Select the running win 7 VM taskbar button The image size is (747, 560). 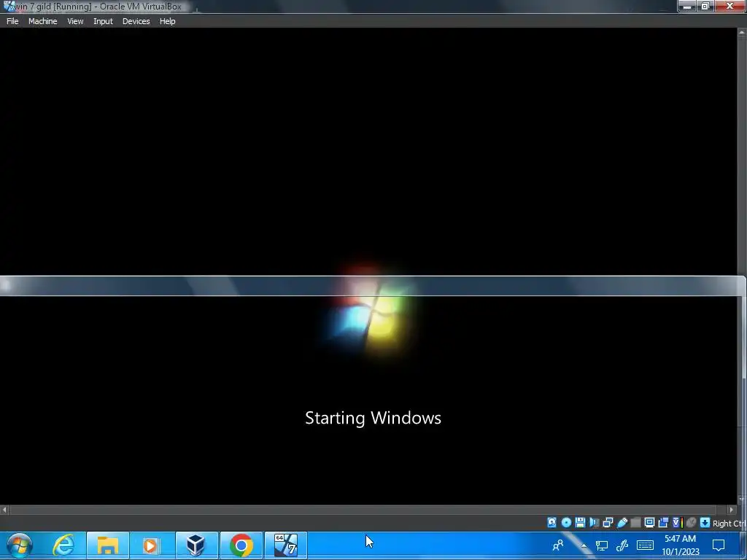tap(286, 545)
